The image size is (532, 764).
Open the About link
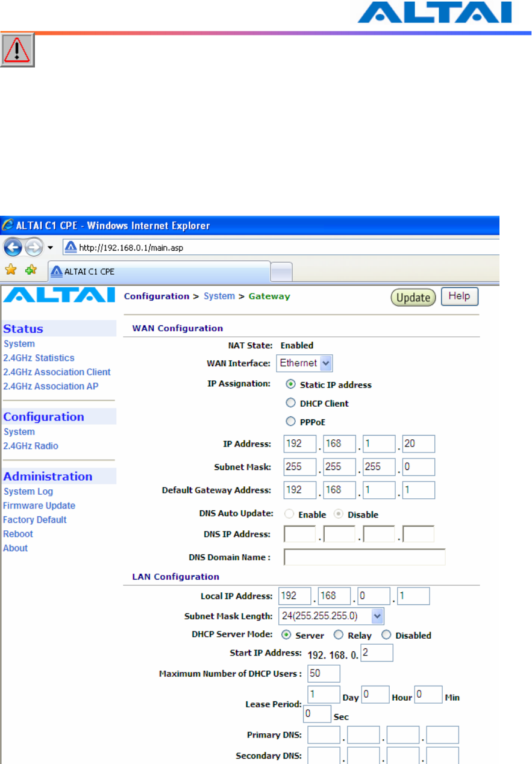16,548
